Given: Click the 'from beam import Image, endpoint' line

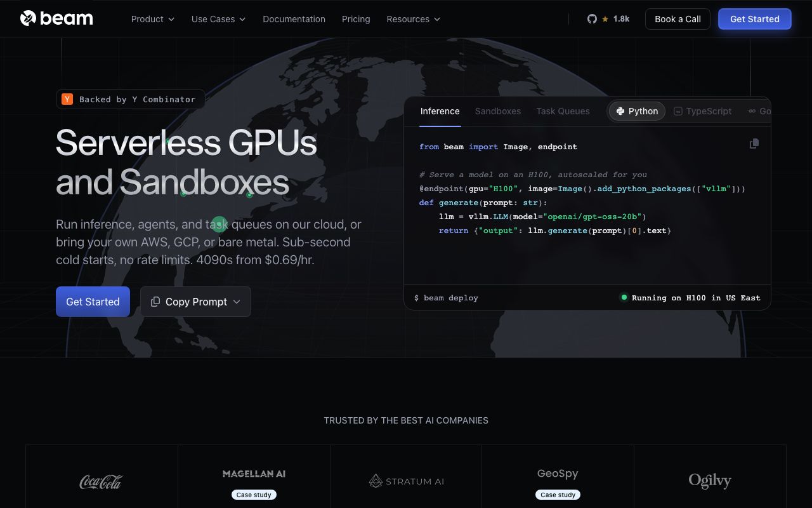Looking at the screenshot, I should (498, 147).
